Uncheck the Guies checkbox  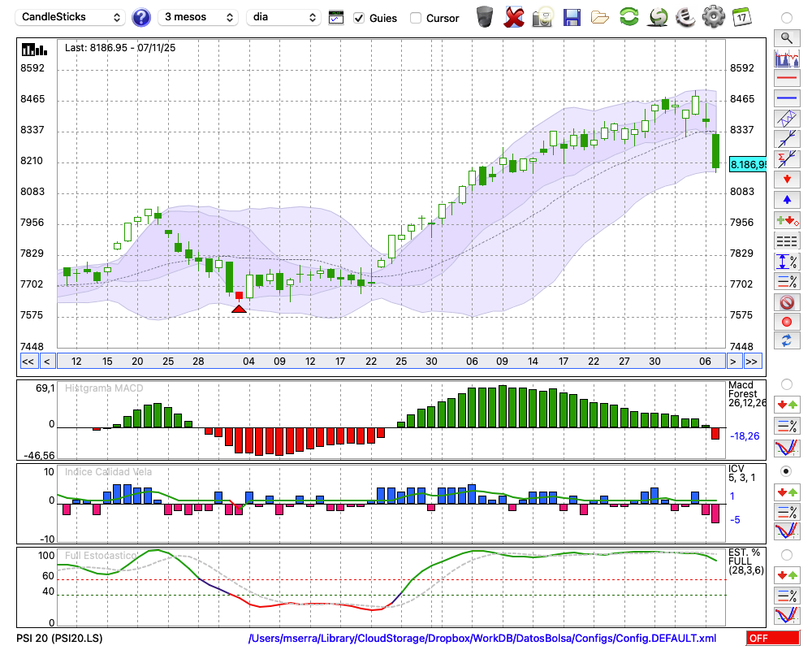359,18
